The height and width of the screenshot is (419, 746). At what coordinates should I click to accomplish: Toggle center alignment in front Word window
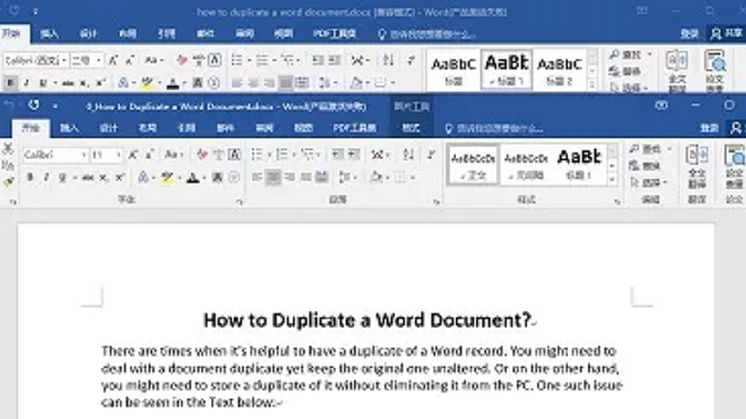click(273, 177)
